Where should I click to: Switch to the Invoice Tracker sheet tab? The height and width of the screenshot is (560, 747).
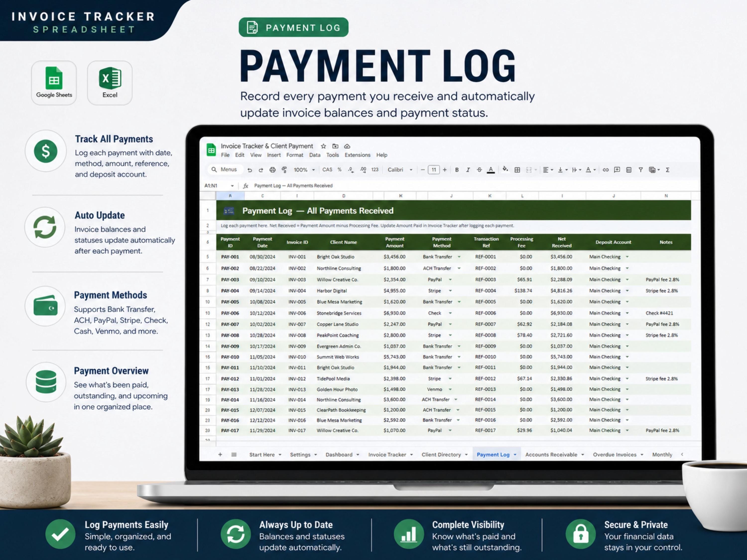pos(387,455)
